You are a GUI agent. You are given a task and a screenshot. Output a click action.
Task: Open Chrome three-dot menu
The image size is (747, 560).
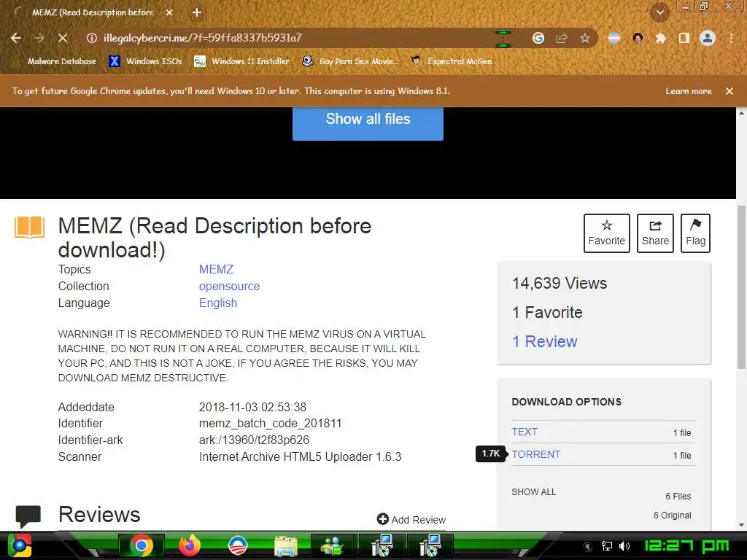(x=731, y=38)
